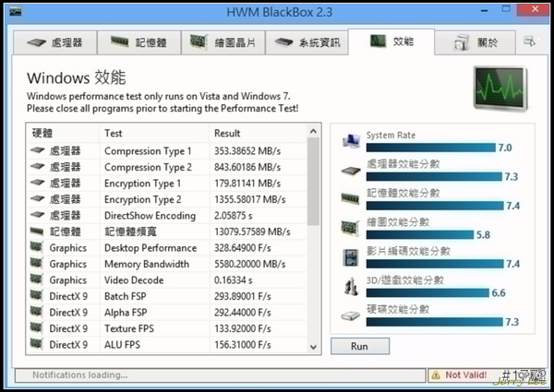Click the Result column header

(227, 134)
